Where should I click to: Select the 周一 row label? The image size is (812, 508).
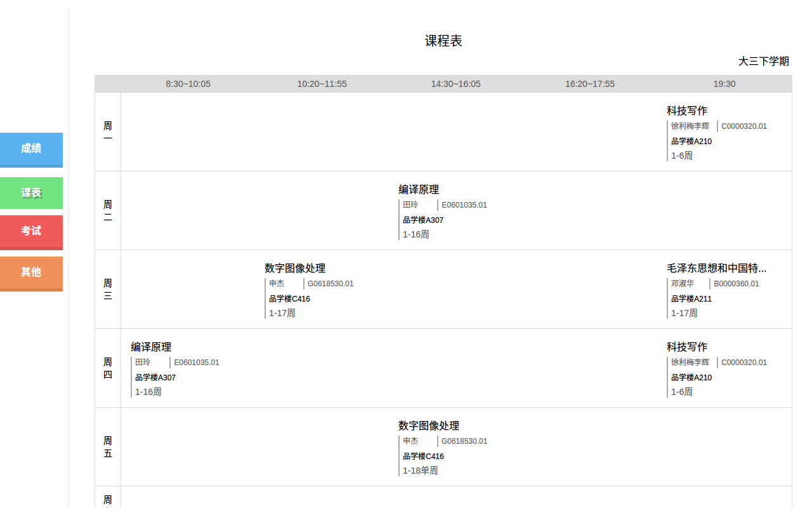(108, 132)
